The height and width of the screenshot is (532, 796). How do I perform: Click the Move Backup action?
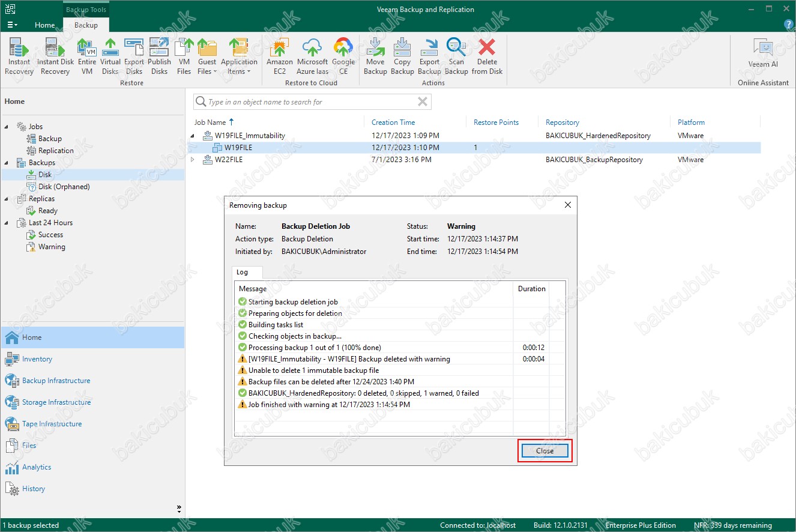375,56
